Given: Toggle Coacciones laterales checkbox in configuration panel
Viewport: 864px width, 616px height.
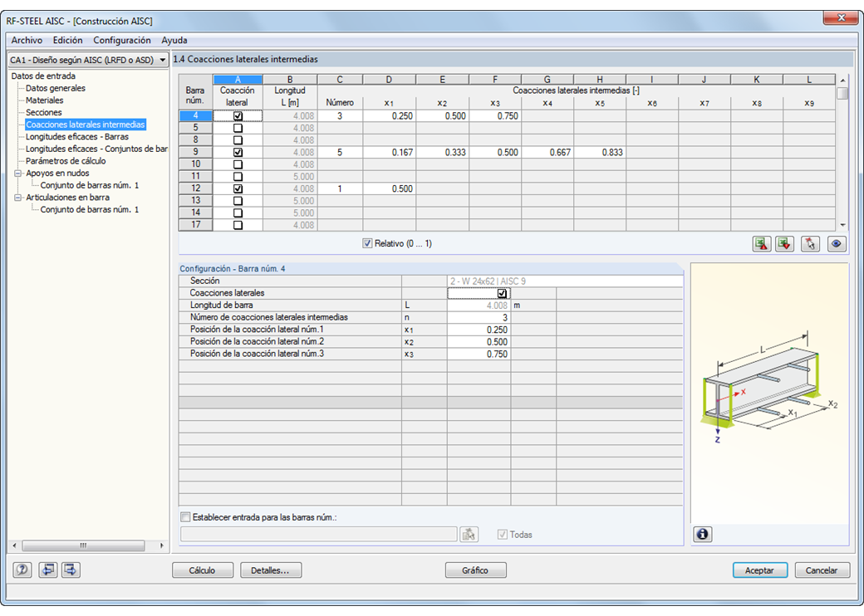Looking at the screenshot, I should click(502, 293).
